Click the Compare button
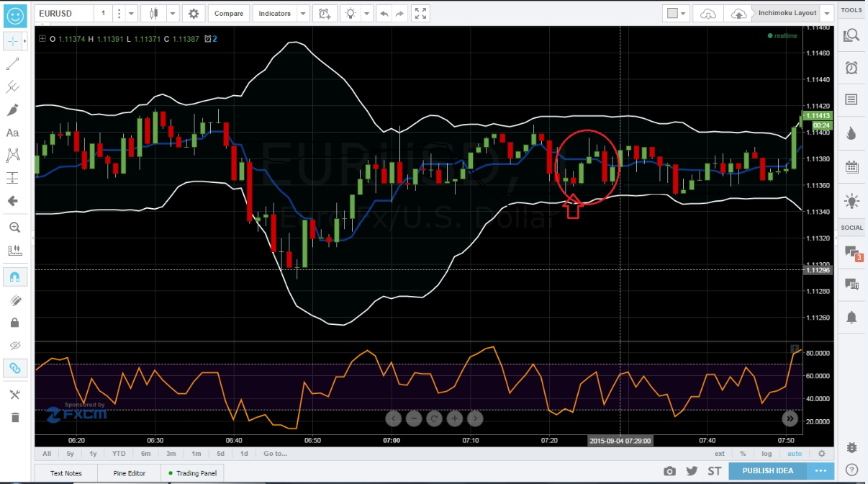 (x=229, y=13)
